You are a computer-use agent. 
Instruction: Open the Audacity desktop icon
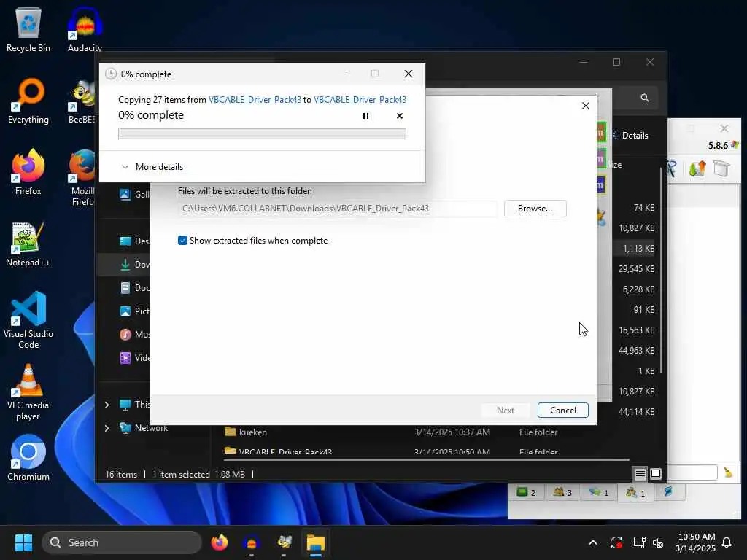click(x=85, y=30)
